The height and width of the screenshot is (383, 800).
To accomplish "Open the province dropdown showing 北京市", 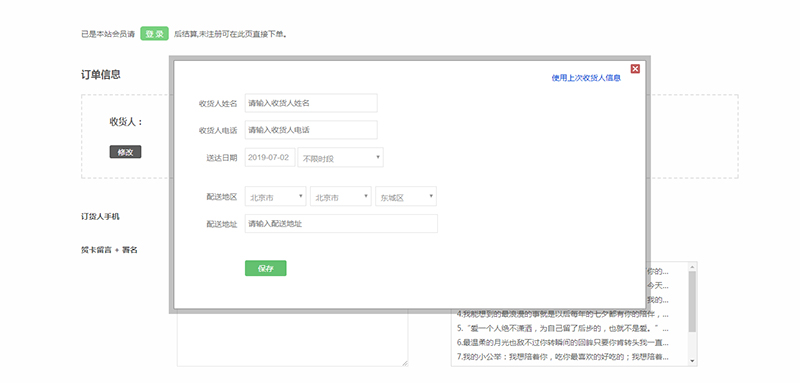I will click(x=276, y=196).
